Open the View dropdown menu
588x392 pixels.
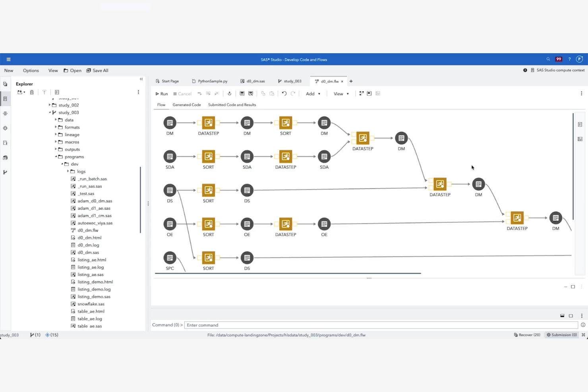pyautogui.click(x=341, y=94)
